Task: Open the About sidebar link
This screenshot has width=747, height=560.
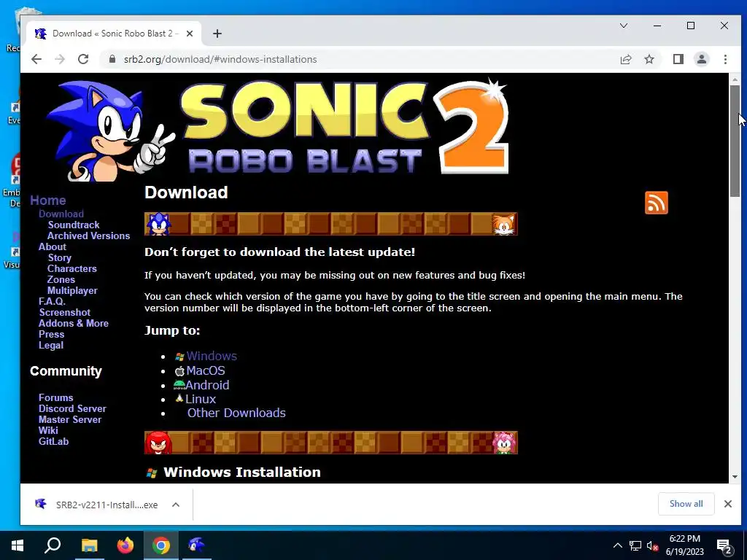Action: pyautogui.click(x=53, y=246)
